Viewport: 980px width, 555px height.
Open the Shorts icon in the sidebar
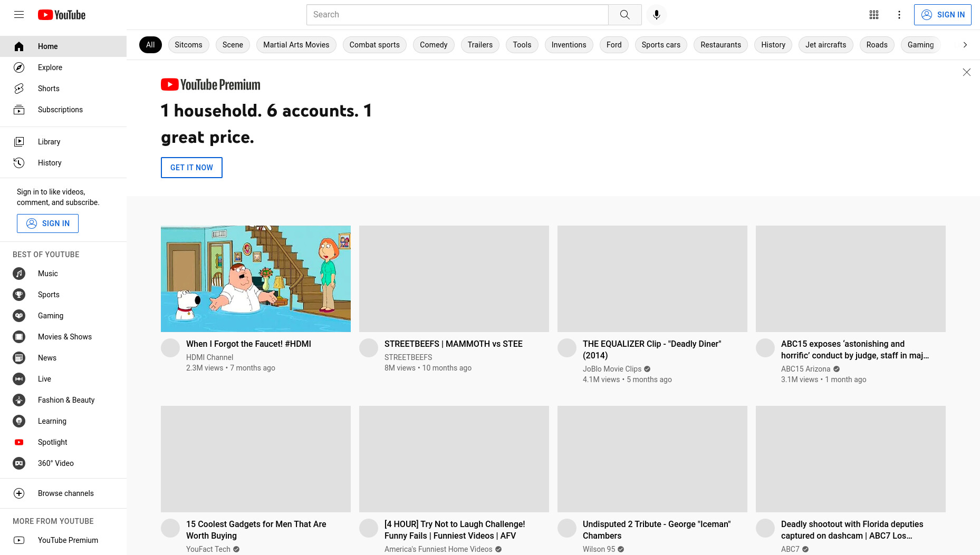[x=19, y=89]
